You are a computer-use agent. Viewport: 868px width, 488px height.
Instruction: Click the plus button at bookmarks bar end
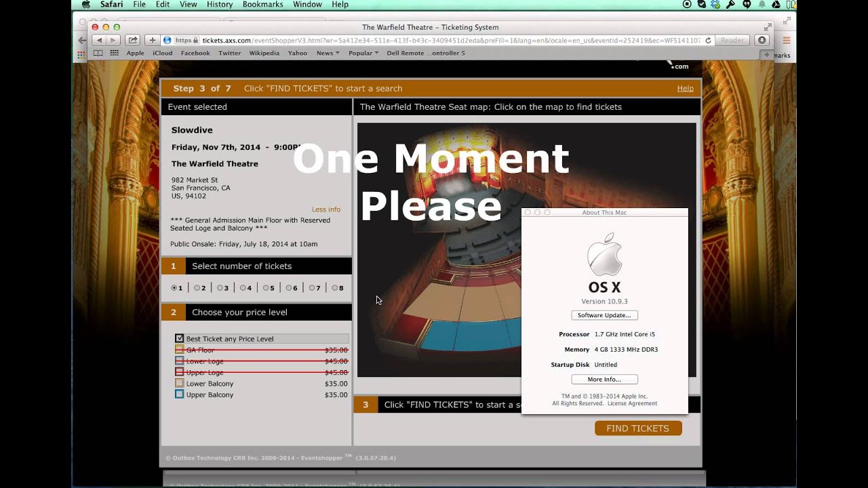click(x=768, y=55)
